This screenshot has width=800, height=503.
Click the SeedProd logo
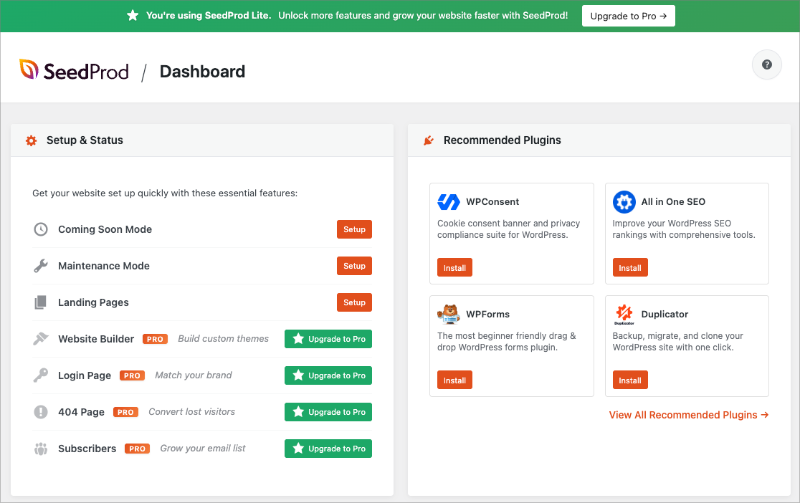pos(74,70)
